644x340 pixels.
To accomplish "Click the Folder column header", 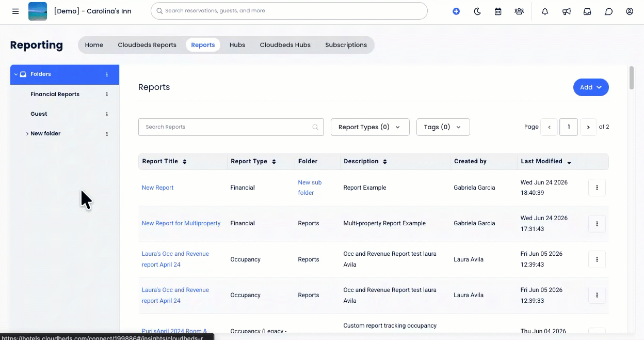I will 308,161.
